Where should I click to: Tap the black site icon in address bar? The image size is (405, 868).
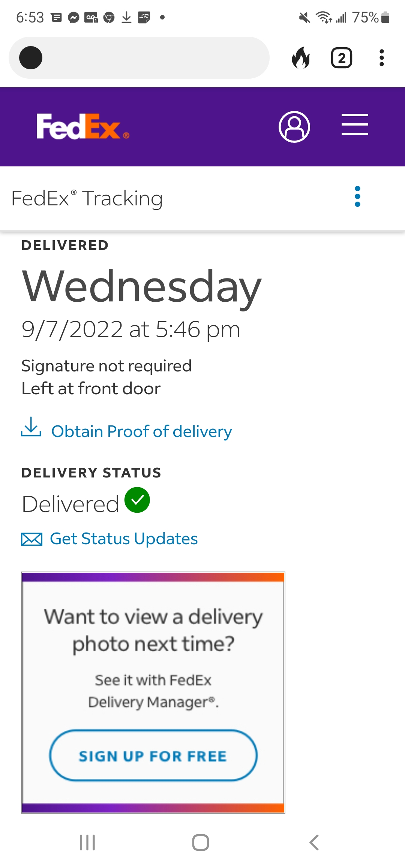[x=31, y=58]
